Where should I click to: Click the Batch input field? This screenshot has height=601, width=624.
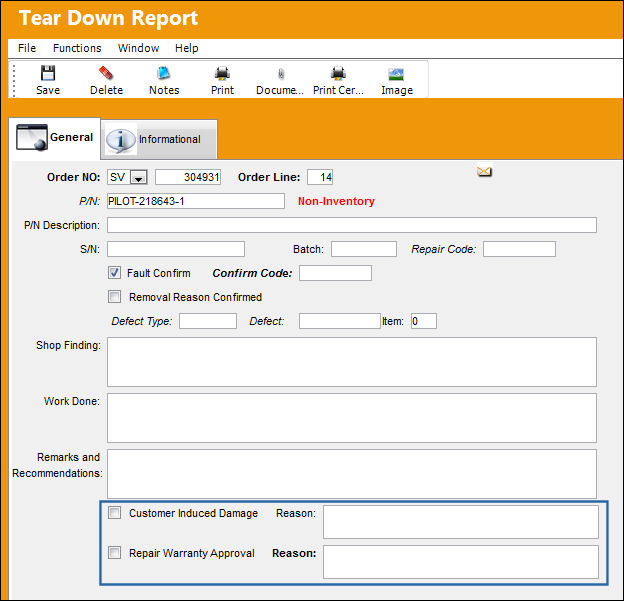click(x=364, y=249)
